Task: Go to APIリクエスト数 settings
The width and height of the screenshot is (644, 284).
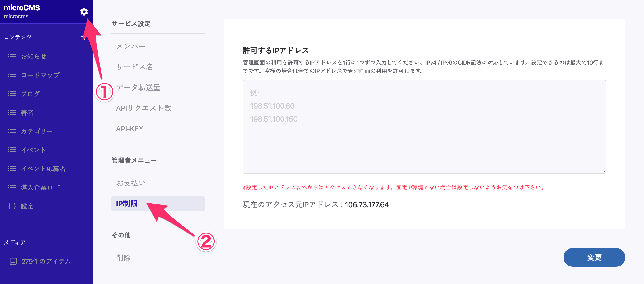Action: click(x=144, y=108)
